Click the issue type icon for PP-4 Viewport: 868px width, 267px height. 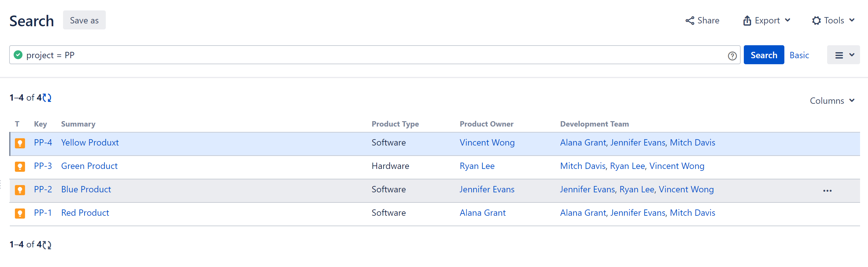pos(20,143)
